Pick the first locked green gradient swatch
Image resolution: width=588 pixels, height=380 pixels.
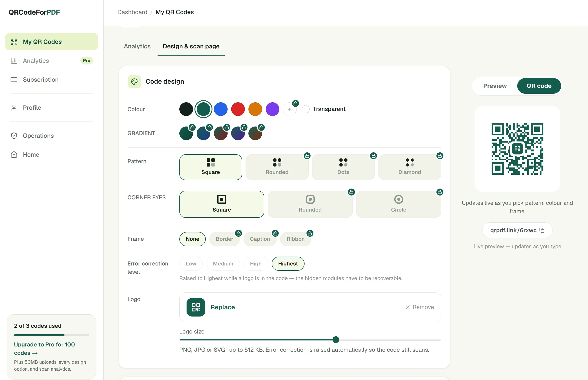186,133
